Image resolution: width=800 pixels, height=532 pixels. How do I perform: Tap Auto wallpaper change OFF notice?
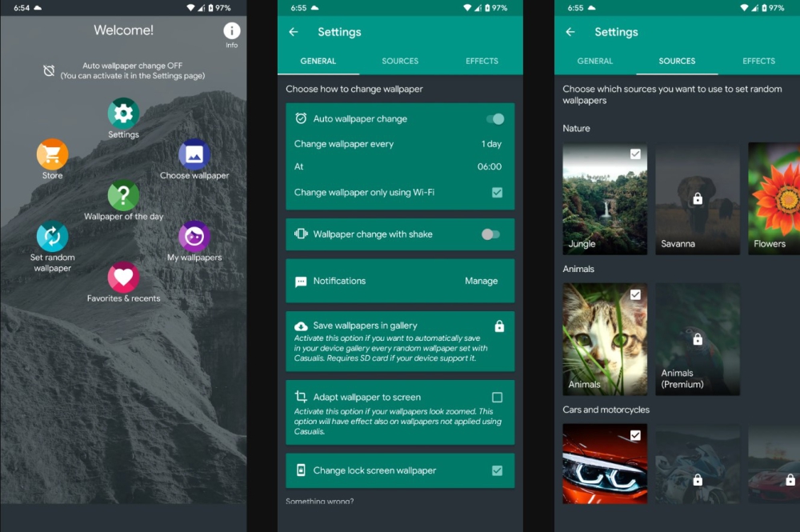[132, 71]
